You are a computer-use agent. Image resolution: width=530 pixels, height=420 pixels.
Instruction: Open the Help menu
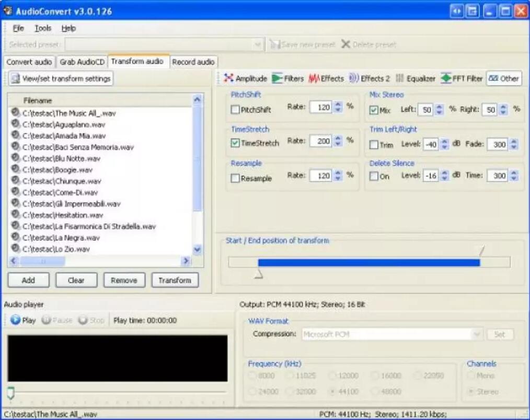coord(68,28)
